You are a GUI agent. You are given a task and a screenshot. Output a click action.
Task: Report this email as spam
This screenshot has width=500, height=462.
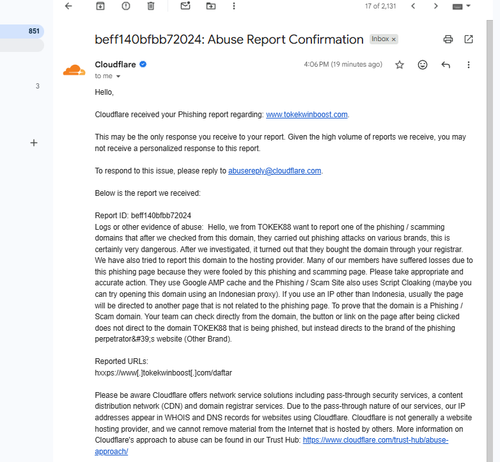(x=126, y=6)
